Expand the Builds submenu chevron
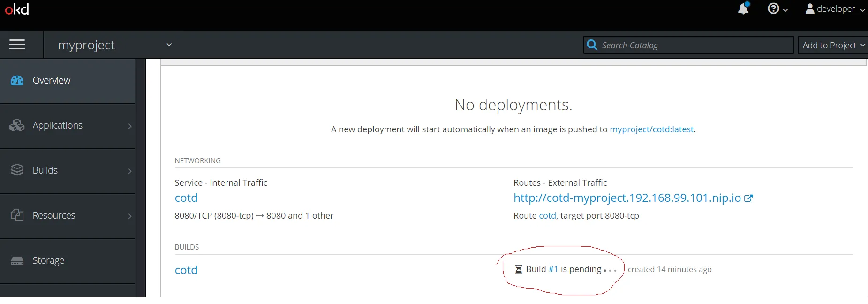 [x=130, y=171]
